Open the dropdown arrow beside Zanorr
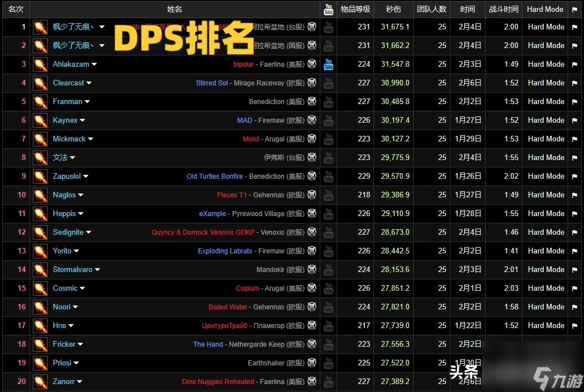 (80, 382)
